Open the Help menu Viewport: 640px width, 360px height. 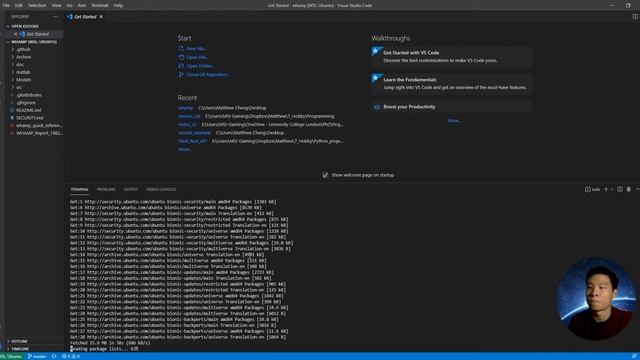(x=118, y=5)
